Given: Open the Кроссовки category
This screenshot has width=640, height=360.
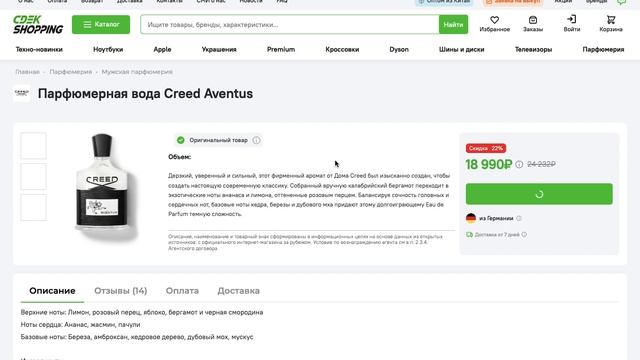Looking at the screenshot, I should (x=342, y=49).
